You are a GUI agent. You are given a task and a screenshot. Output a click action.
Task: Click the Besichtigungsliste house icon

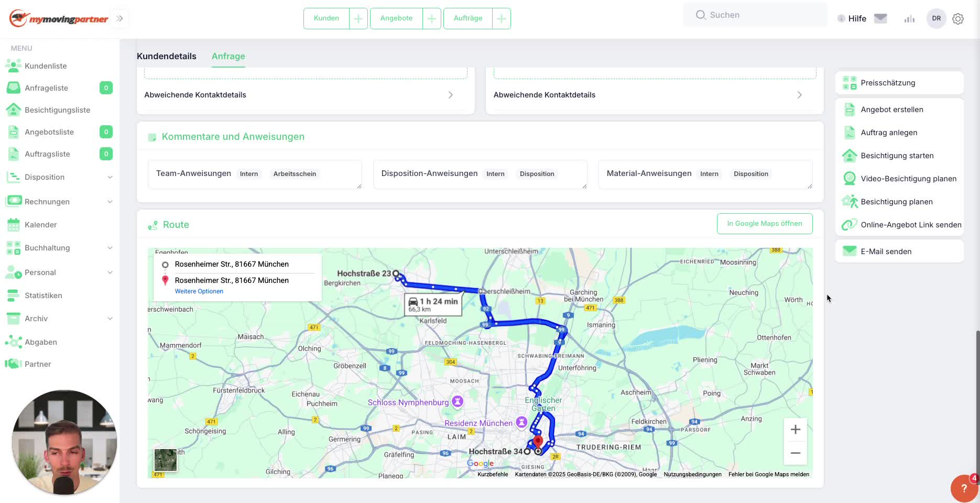tap(13, 110)
